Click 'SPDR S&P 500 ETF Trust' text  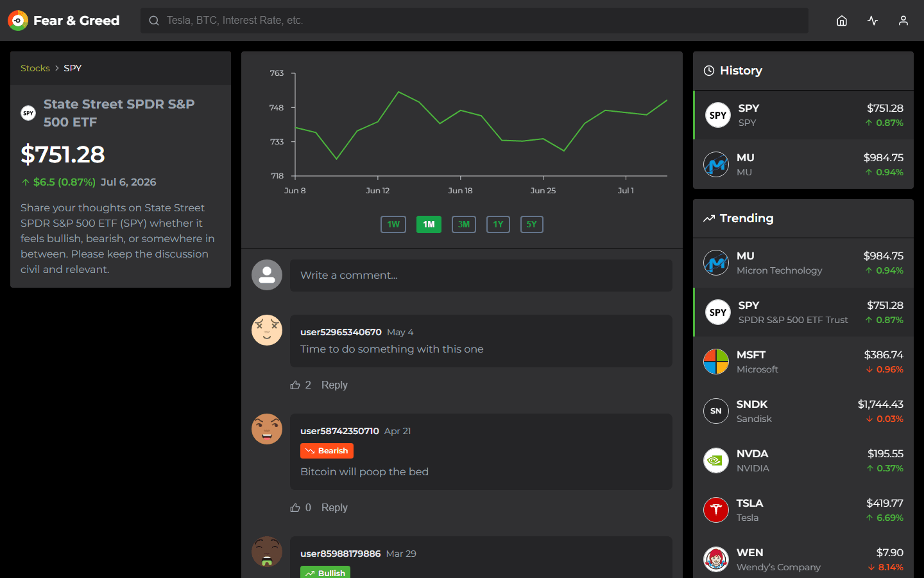click(793, 320)
